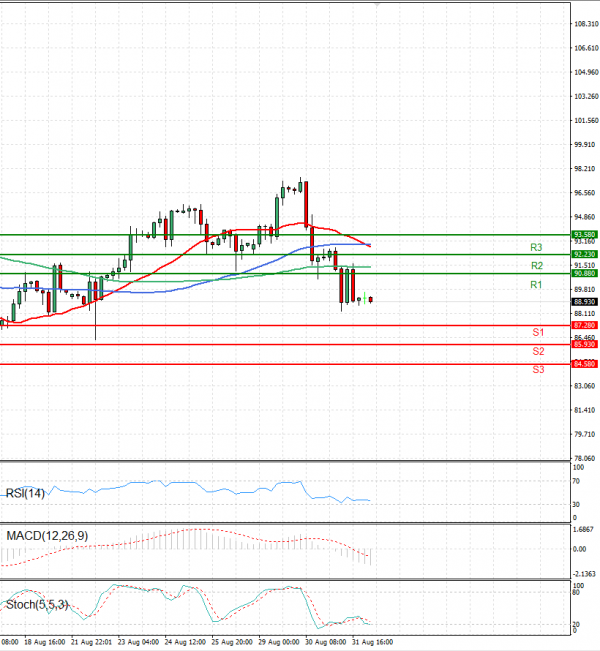The height and width of the screenshot is (651, 600).
Task: Click the MACD(12,26,9) indicator label
Action: pyautogui.click(x=47, y=536)
